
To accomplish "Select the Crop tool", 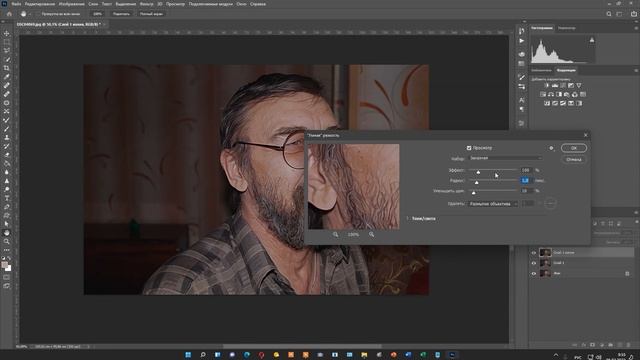I will (x=7, y=68).
